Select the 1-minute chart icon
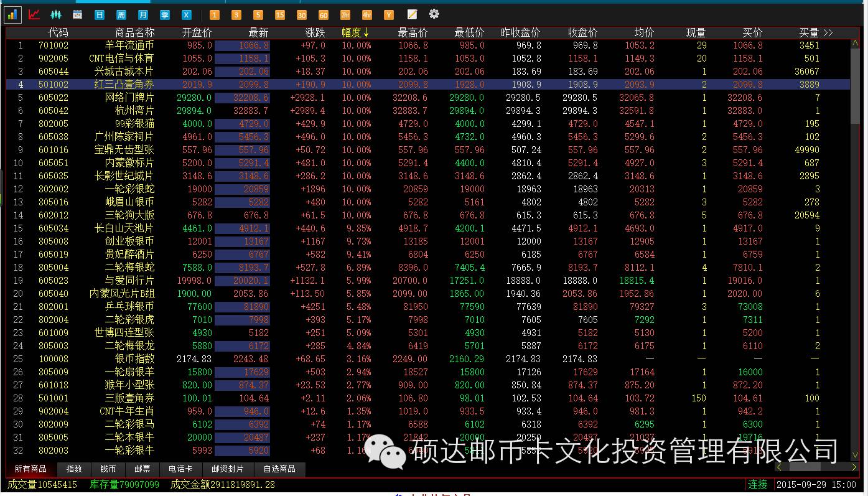The height and width of the screenshot is (496, 868). 214,14
